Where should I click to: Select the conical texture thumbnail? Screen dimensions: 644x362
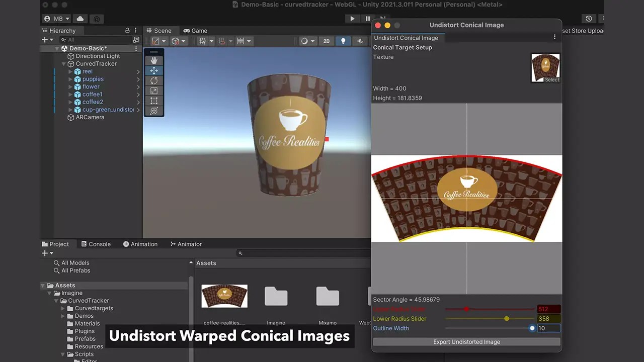(x=545, y=68)
